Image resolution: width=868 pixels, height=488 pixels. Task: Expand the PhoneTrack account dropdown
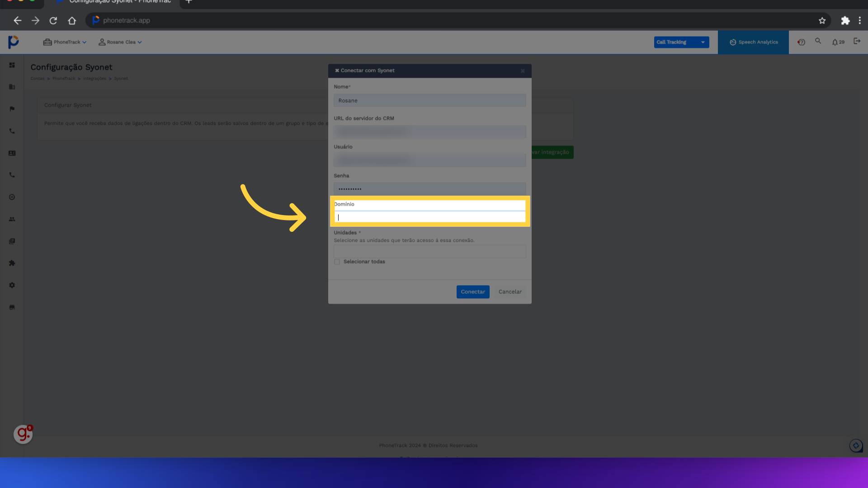pos(65,42)
